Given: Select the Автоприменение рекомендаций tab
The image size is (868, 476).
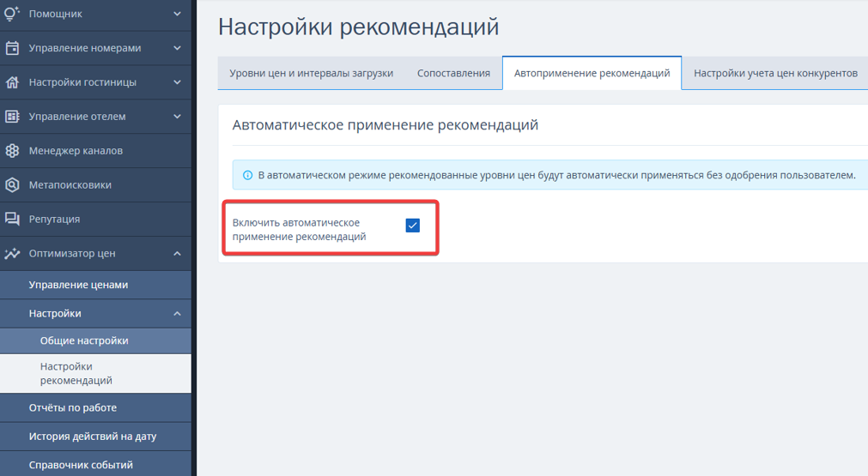Looking at the screenshot, I should [x=592, y=73].
